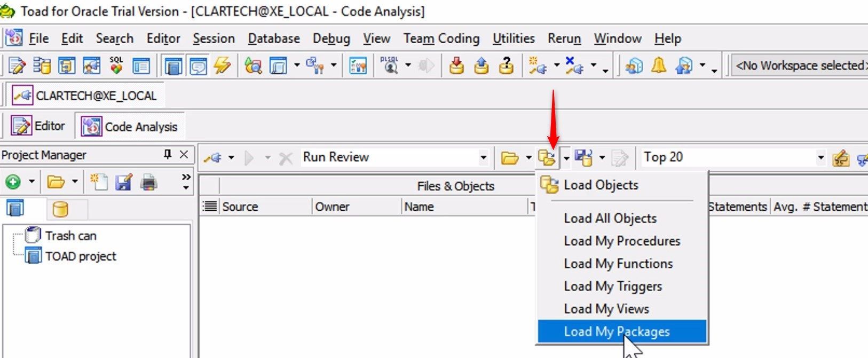This screenshot has height=358, width=868.
Task: Close the Project Manager panel
Action: coord(184,154)
